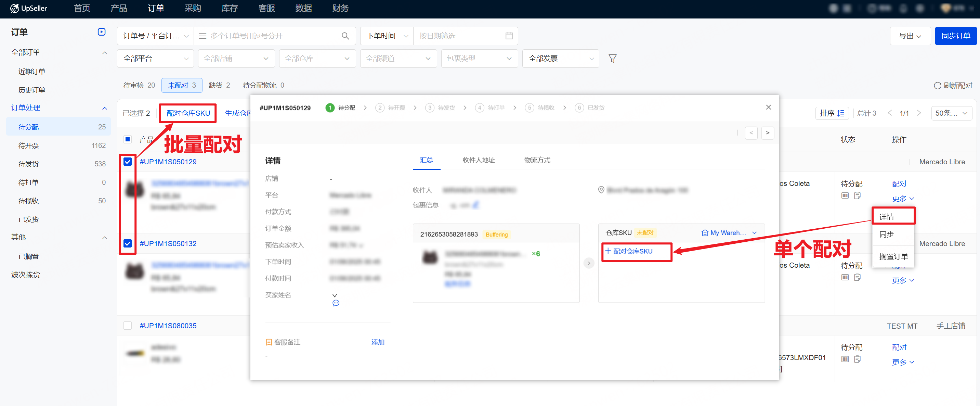Open the date filter calendar icon
This screenshot has width=980, height=406.
coord(509,36)
